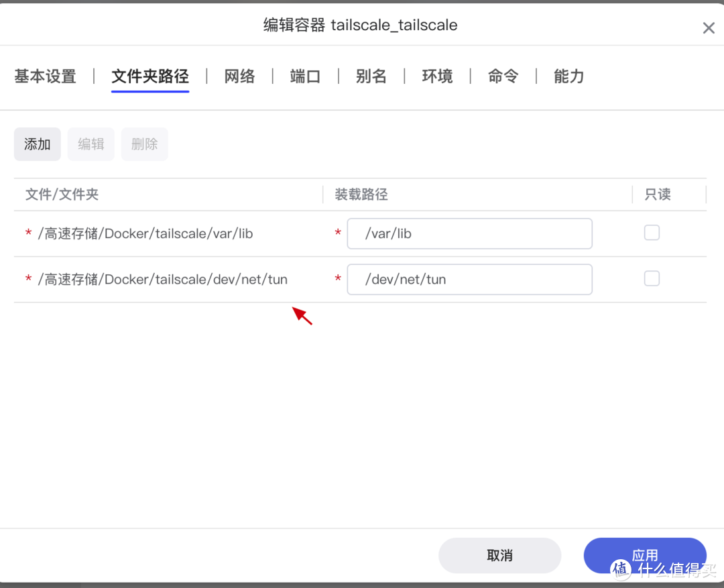
Task: Close the edit container dialog
Action: click(x=709, y=28)
